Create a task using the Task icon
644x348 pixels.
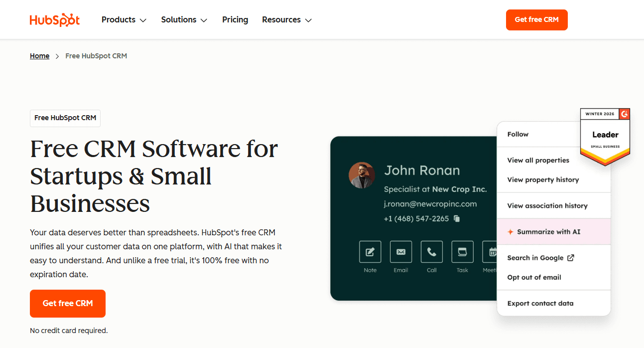tap(462, 252)
